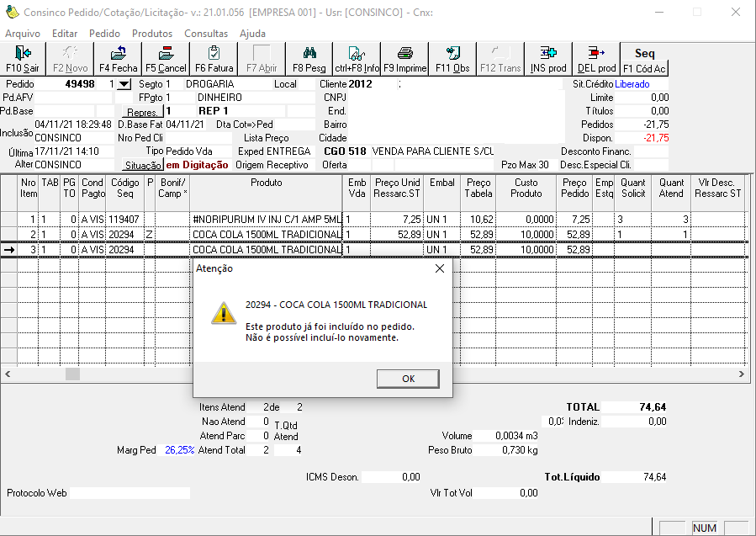The height and width of the screenshot is (536, 756).
Task: Click the grid scroll left arrow
Action: pyautogui.click(x=8, y=374)
